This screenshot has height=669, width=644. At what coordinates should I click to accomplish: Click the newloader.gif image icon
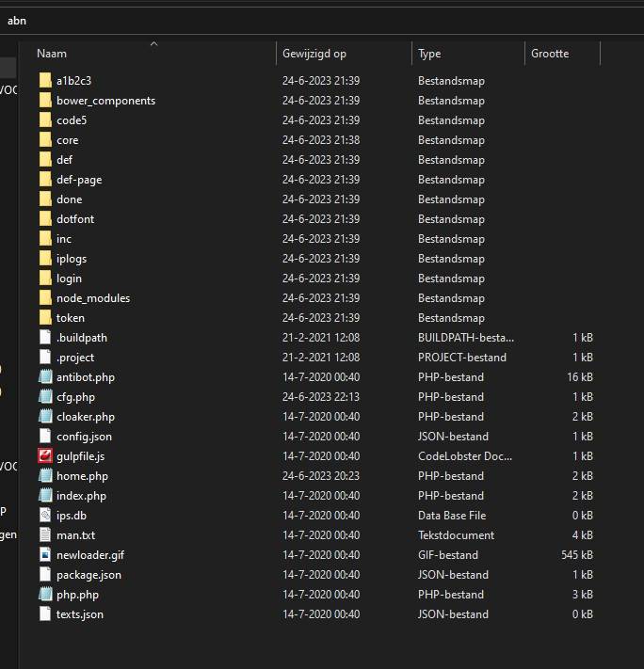[x=45, y=554]
